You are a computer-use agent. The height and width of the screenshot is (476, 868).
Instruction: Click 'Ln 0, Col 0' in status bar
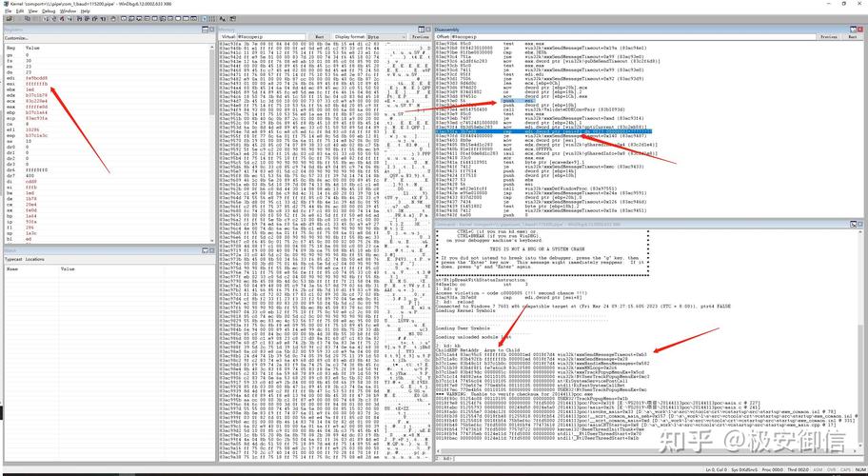tap(717, 469)
